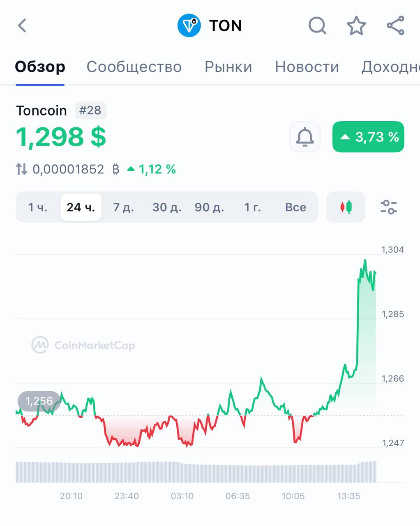Viewport: 420px width, 526px height.
Task: Tap the share icon
Action: (x=395, y=25)
